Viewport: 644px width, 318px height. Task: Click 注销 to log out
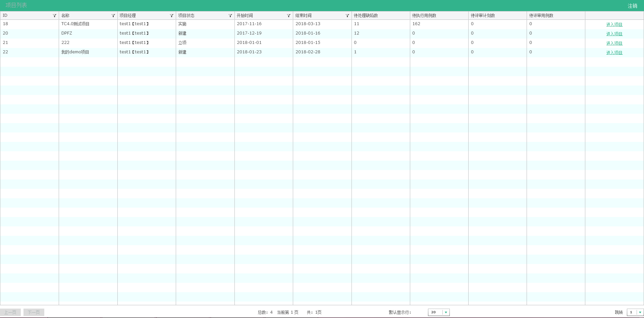click(632, 6)
